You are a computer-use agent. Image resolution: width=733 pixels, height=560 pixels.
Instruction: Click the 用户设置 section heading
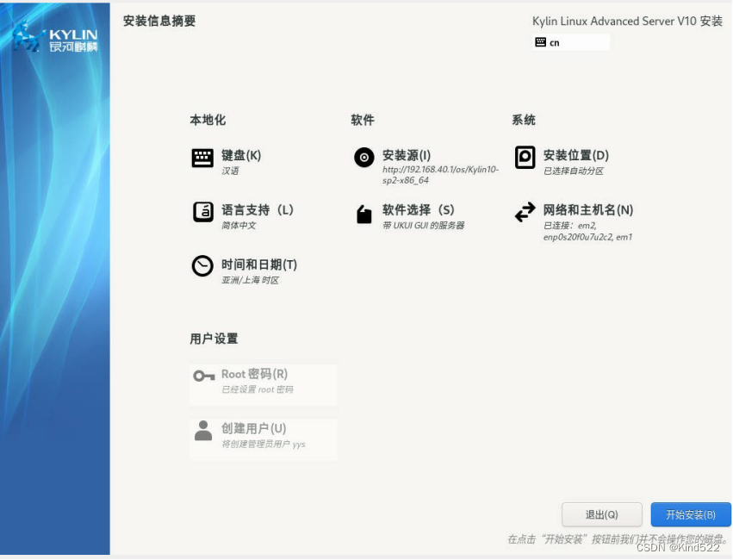pyautogui.click(x=214, y=339)
